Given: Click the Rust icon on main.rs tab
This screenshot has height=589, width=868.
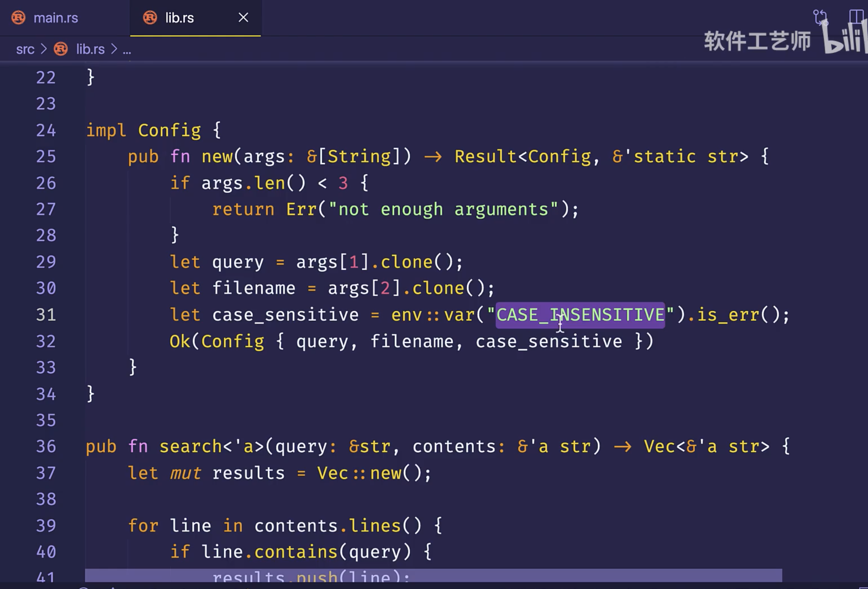Looking at the screenshot, I should point(18,18).
